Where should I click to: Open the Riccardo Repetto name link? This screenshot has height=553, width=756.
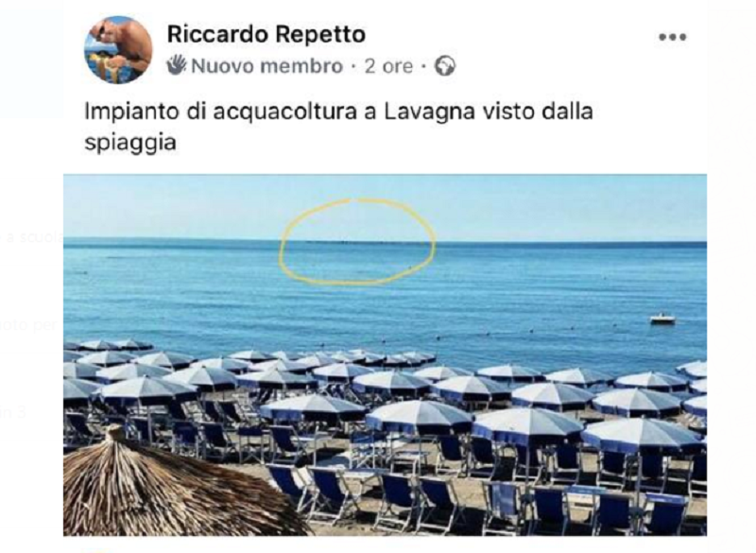click(x=266, y=34)
